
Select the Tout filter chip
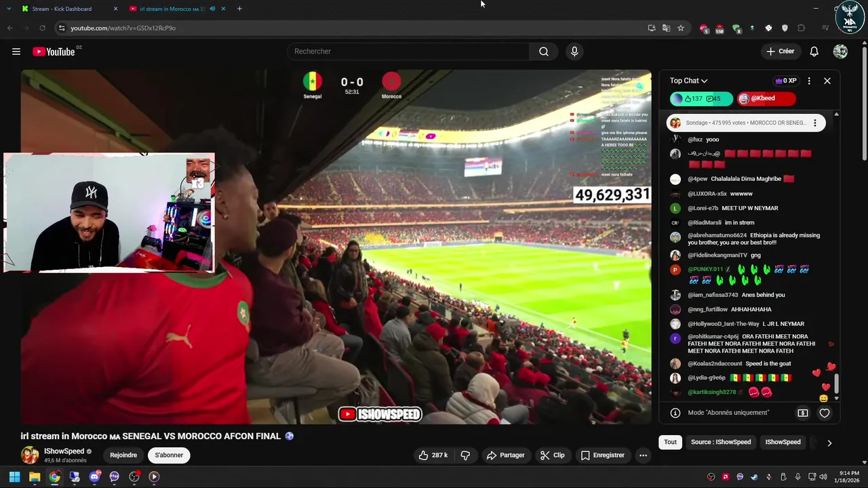click(x=670, y=442)
